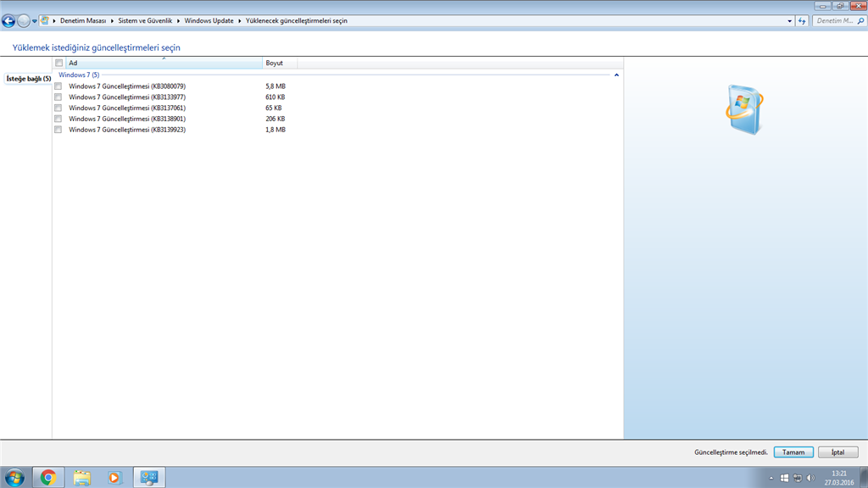Check the box for update KB3133977

click(58, 97)
